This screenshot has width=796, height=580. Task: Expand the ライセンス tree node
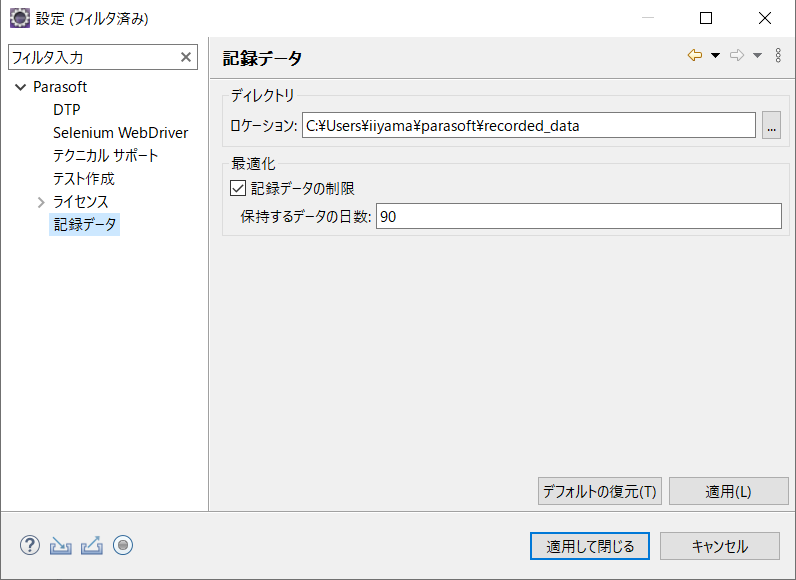pos(41,202)
